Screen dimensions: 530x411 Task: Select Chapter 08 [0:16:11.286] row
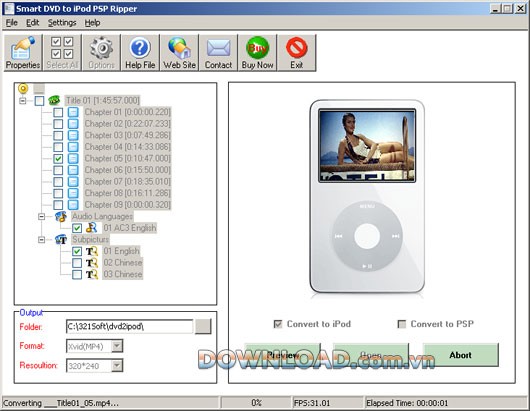tap(127, 193)
